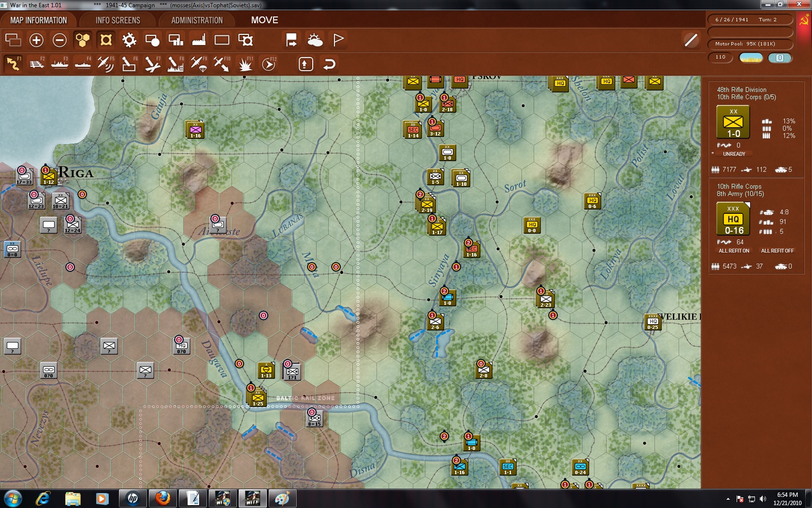
Task: Open the factory locations display
Action: coord(199,40)
